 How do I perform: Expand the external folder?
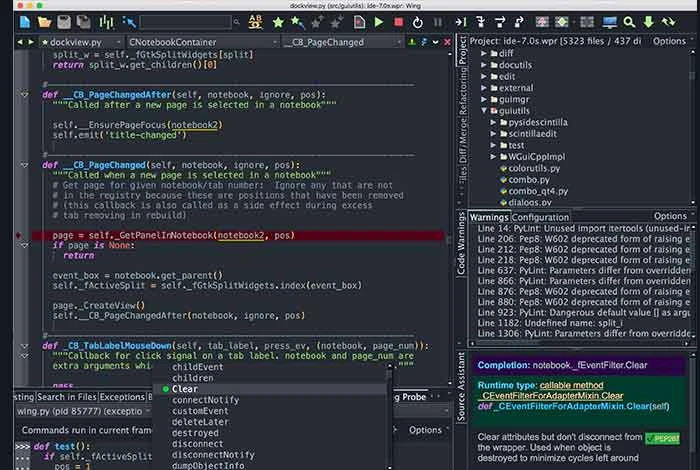pyautogui.click(x=483, y=87)
